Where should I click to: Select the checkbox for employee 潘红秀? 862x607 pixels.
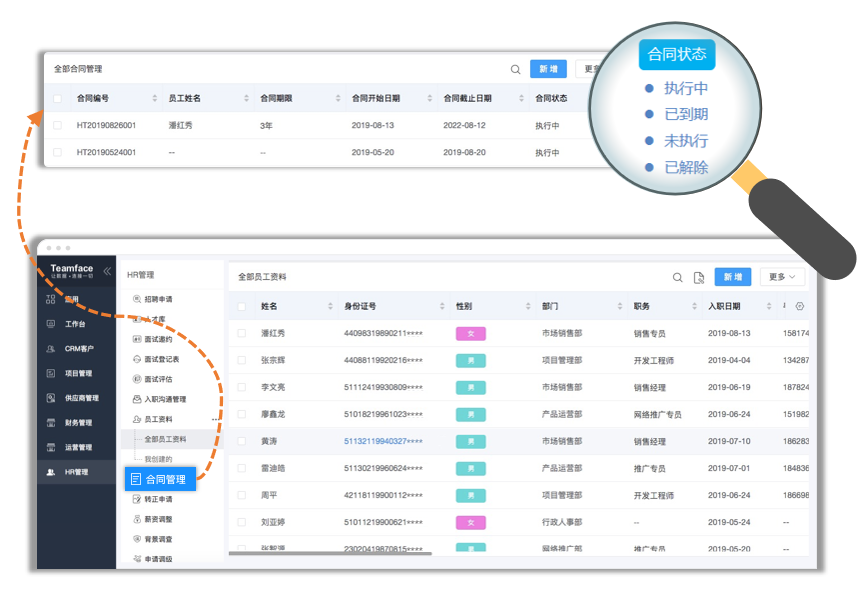[242, 333]
